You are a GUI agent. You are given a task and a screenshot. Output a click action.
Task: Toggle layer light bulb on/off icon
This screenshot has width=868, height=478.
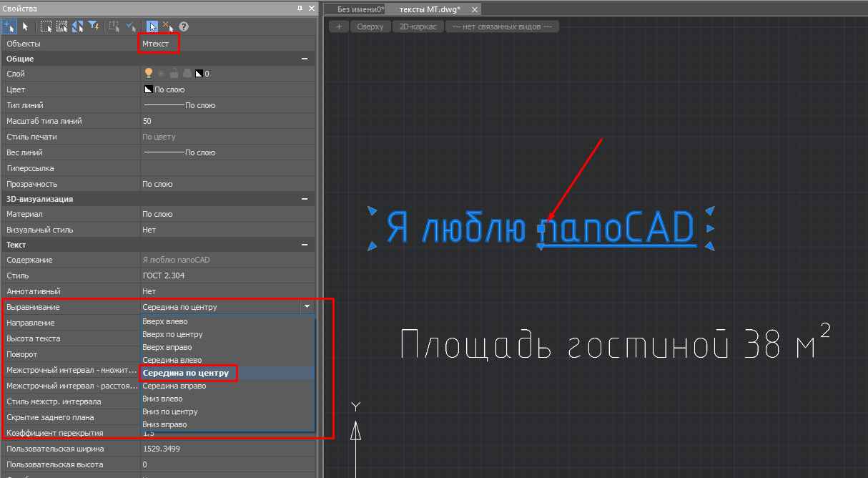pyautogui.click(x=149, y=73)
